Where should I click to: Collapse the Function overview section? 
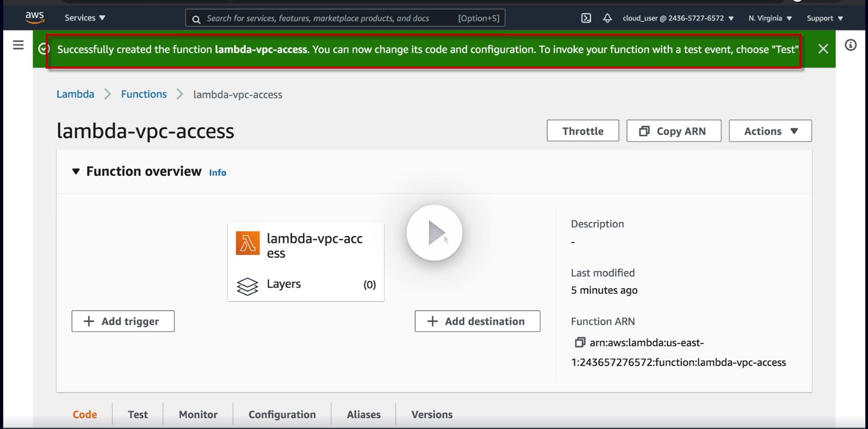pos(76,172)
